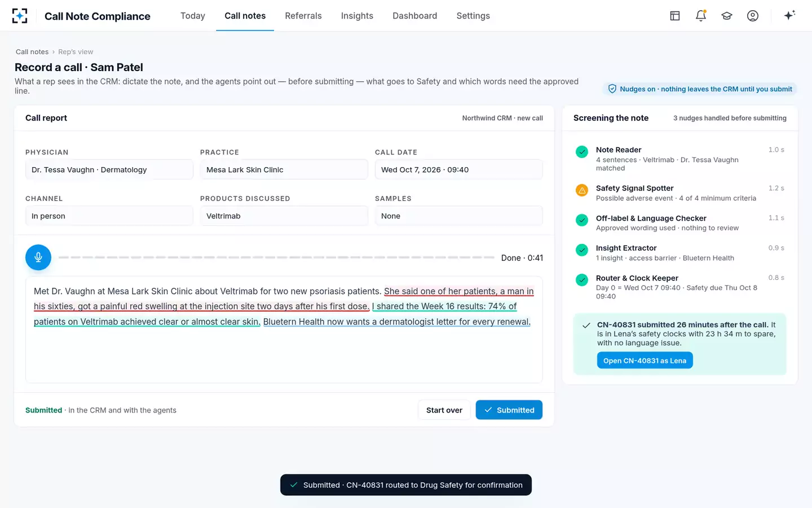
Task: Open CN-40831 as Lena
Action: 645,361
